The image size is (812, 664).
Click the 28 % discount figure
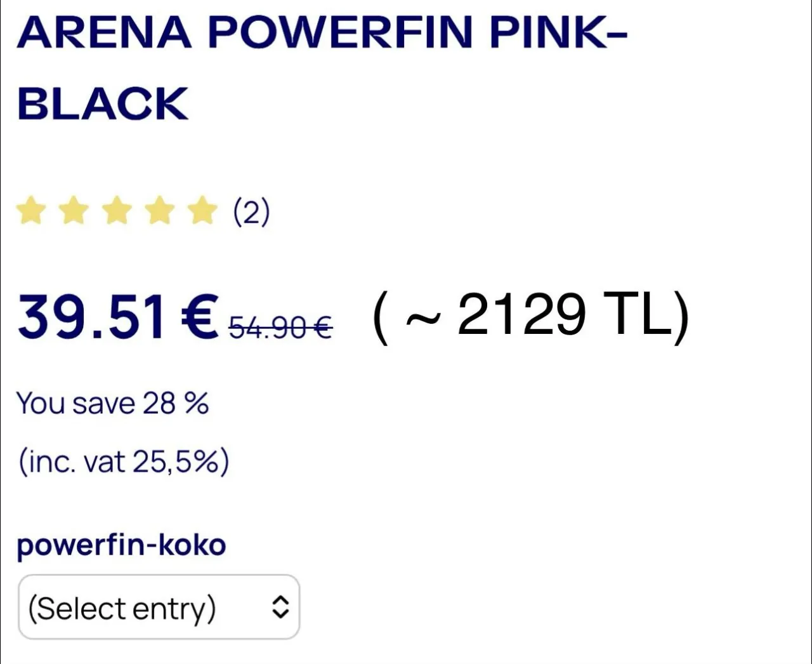click(x=176, y=403)
